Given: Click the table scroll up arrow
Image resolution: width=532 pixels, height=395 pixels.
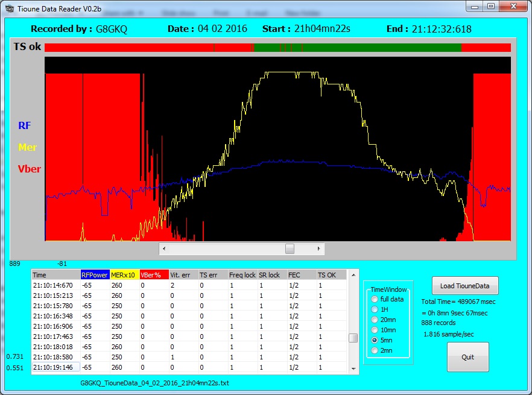Looking at the screenshot, I should click(x=353, y=275).
